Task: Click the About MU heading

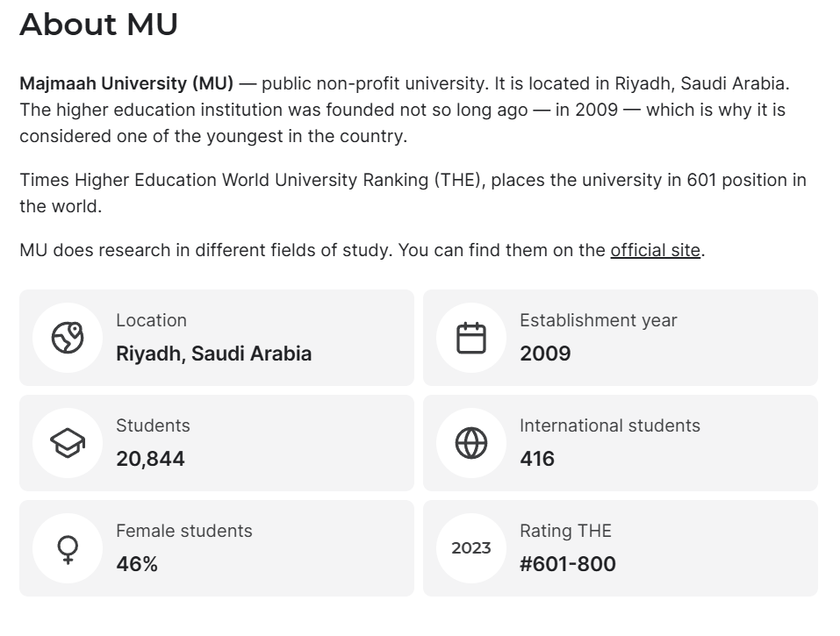Action: click(x=98, y=24)
